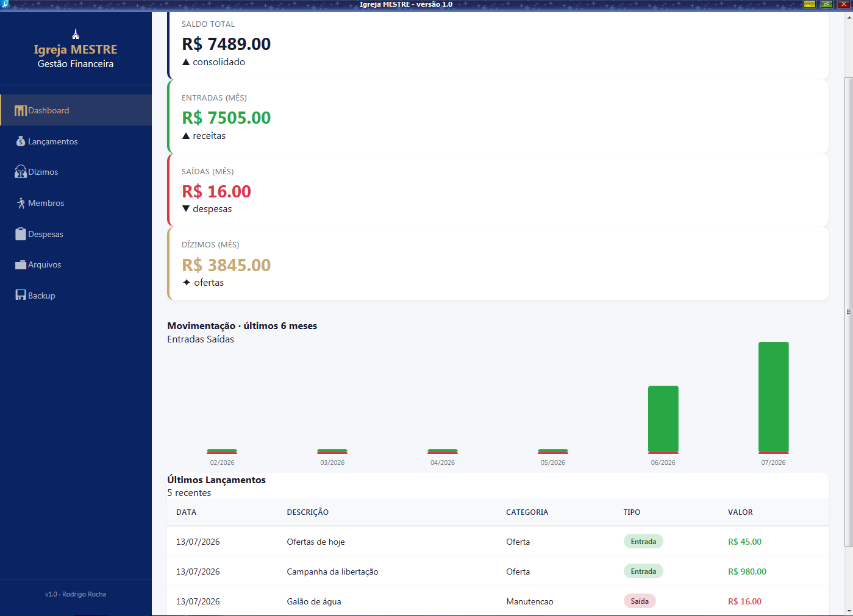Click the 03/2026 chart label

[x=332, y=462]
